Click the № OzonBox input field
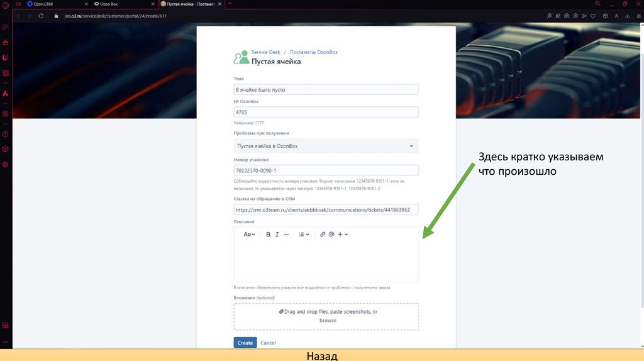 326,112
